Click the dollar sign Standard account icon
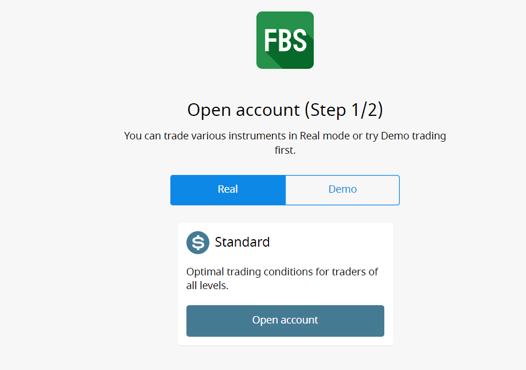This screenshot has width=526, height=370. click(x=198, y=242)
